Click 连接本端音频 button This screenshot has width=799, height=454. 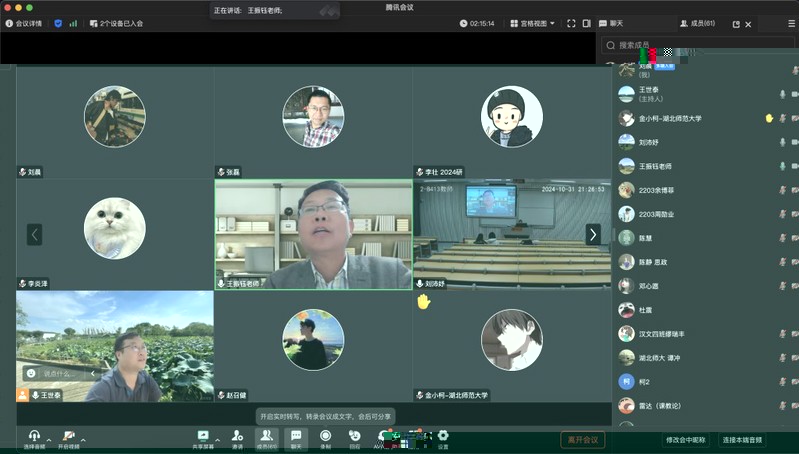pyautogui.click(x=742, y=440)
